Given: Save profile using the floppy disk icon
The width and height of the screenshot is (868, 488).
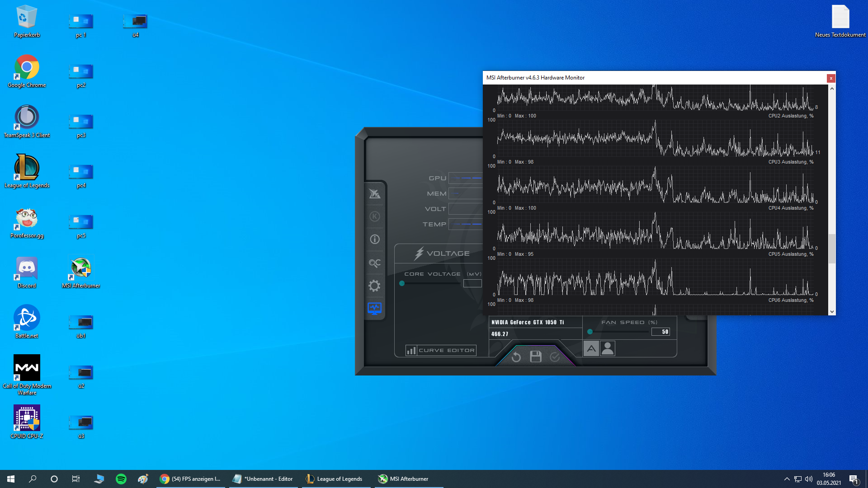Looking at the screenshot, I should pos(536,357).
